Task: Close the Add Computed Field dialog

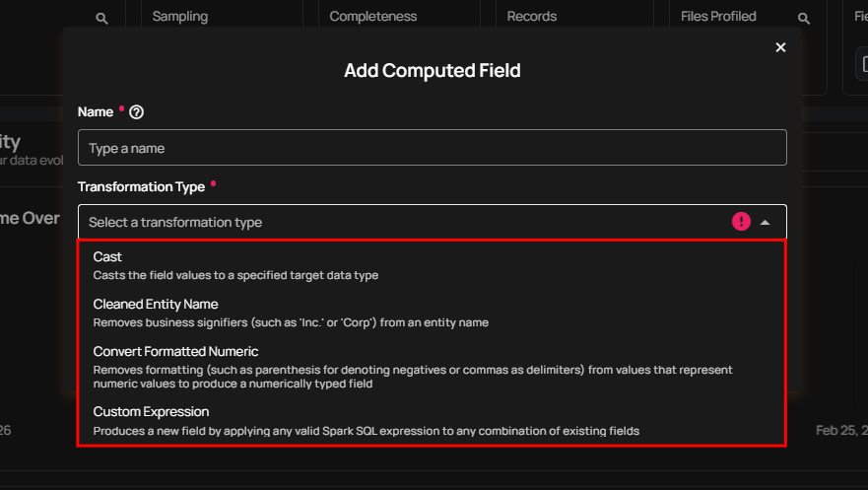Action: [x=780, y=47]
